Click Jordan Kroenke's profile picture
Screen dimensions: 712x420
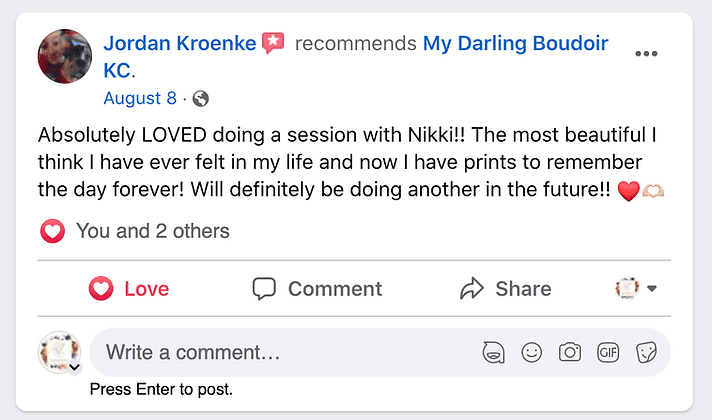tap(65, 56)
